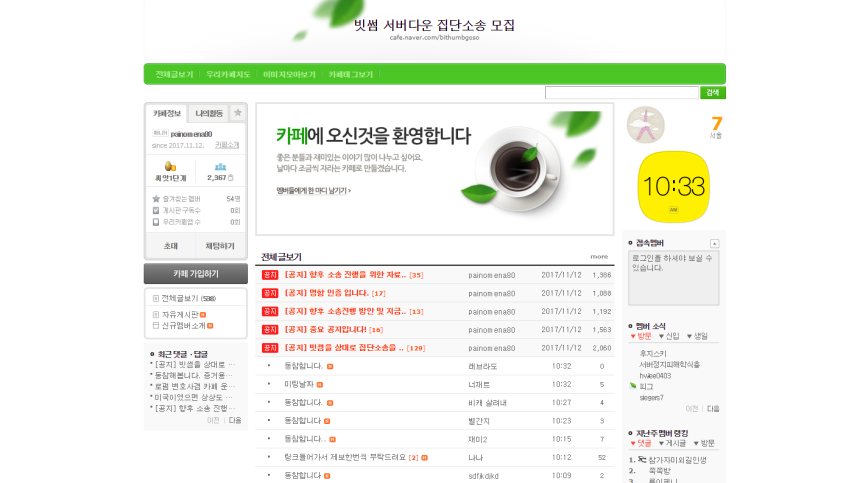
Task: Click the seed level icon above 씨앗1단계
Action: tap(170, 166)
